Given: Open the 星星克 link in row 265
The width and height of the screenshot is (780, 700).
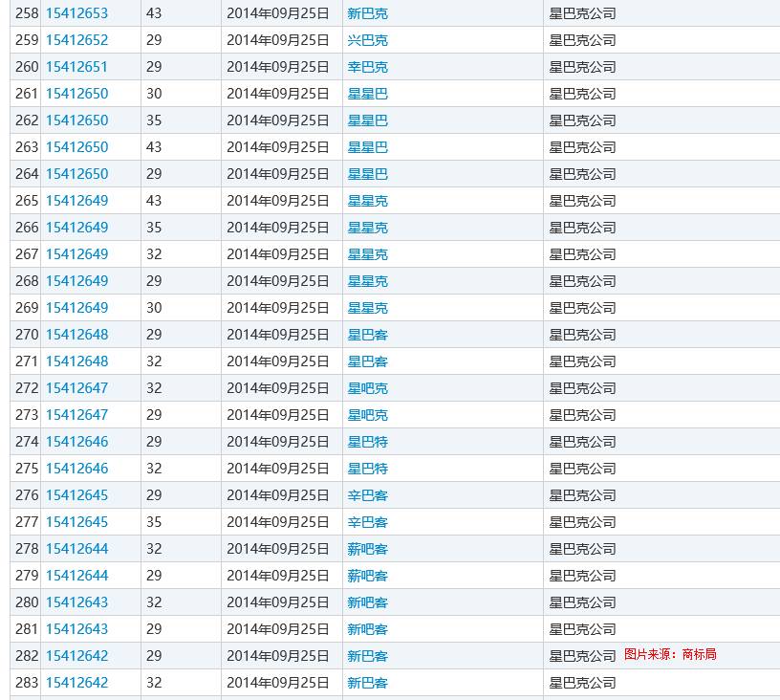Looking at the screenshot, I should click(x=368, y=201).
